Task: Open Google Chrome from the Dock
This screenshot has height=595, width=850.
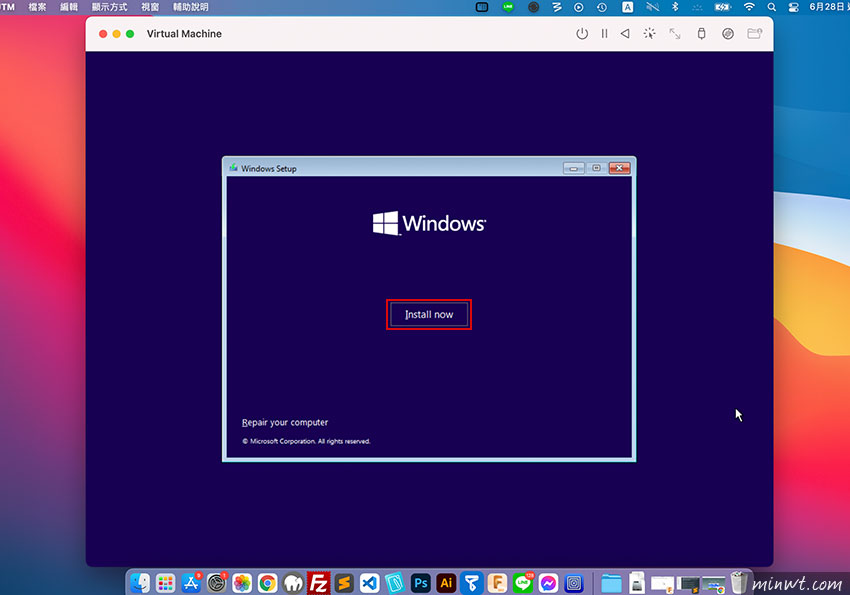Action: point(267,583)
